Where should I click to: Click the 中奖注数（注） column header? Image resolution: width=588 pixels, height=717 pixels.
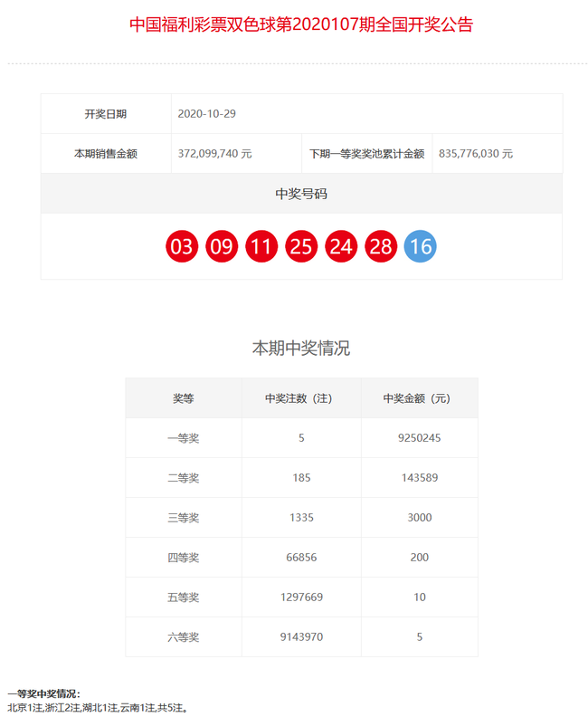(301, 398)
